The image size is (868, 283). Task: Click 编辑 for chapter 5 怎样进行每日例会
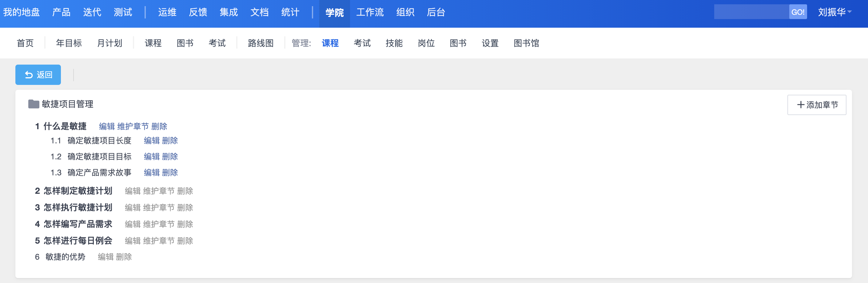[133, 241]
